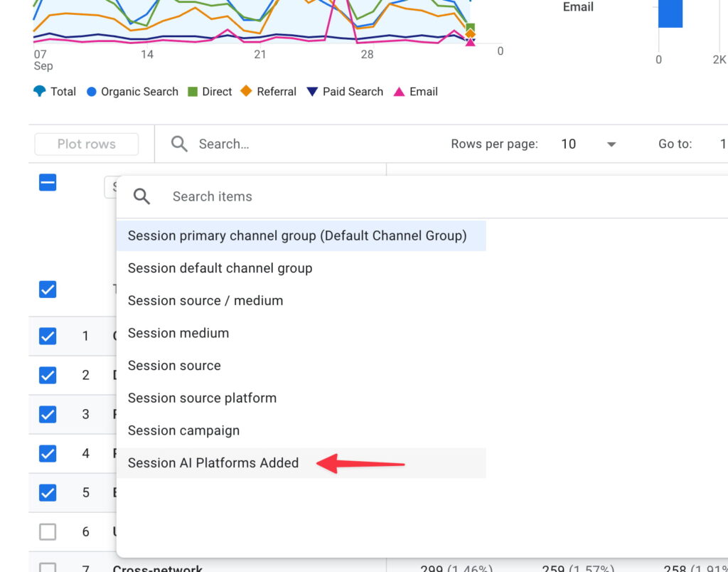Uncheck the checkbox for row 1

tap(48, 336)
